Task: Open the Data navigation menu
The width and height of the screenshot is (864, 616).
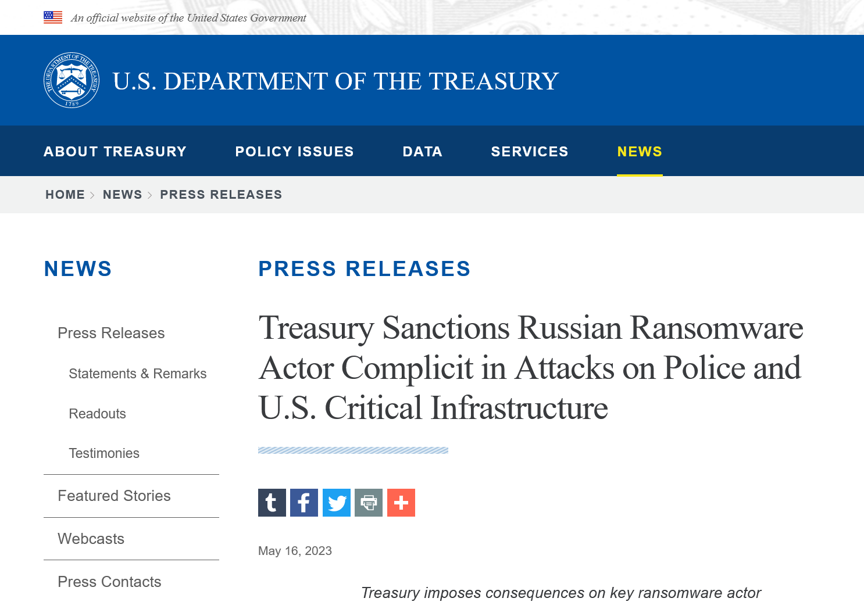Action: point(422,152)
